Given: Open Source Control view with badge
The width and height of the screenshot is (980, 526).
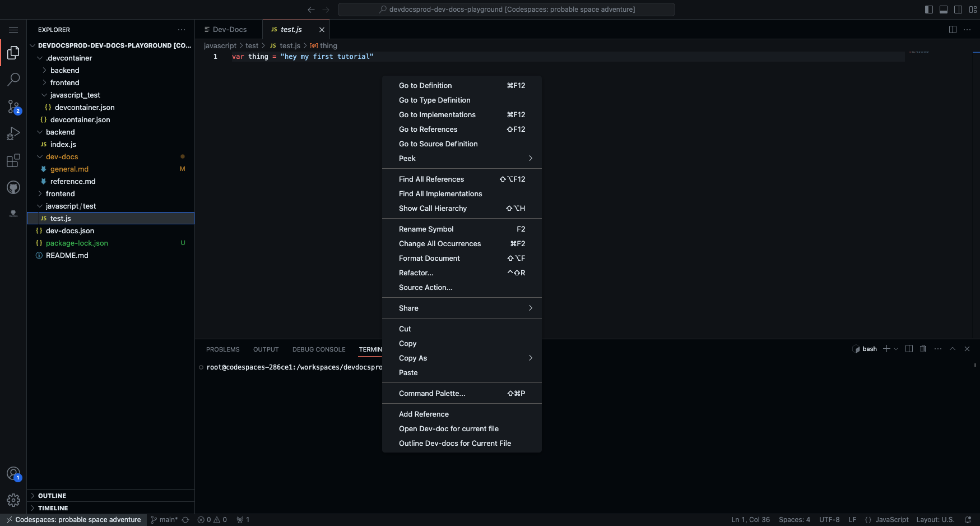Looking at the screenshot, I should 13,107.
